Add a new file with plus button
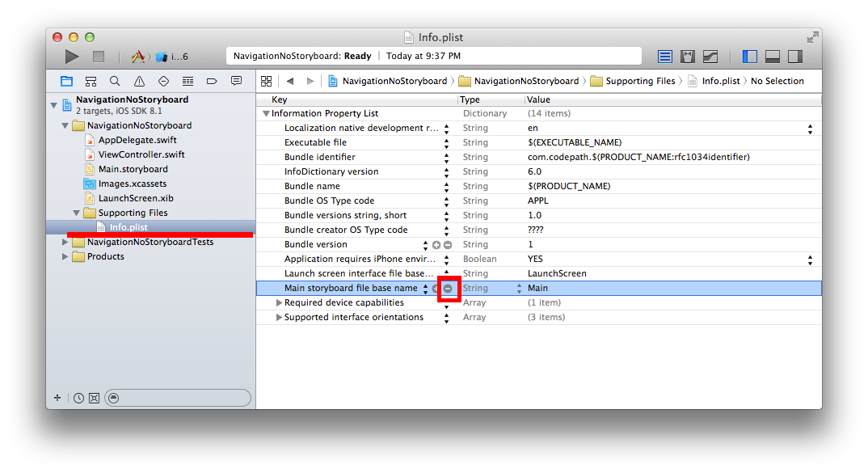The image size is (868, 473). pyautogui.click(x=57, y=398)
